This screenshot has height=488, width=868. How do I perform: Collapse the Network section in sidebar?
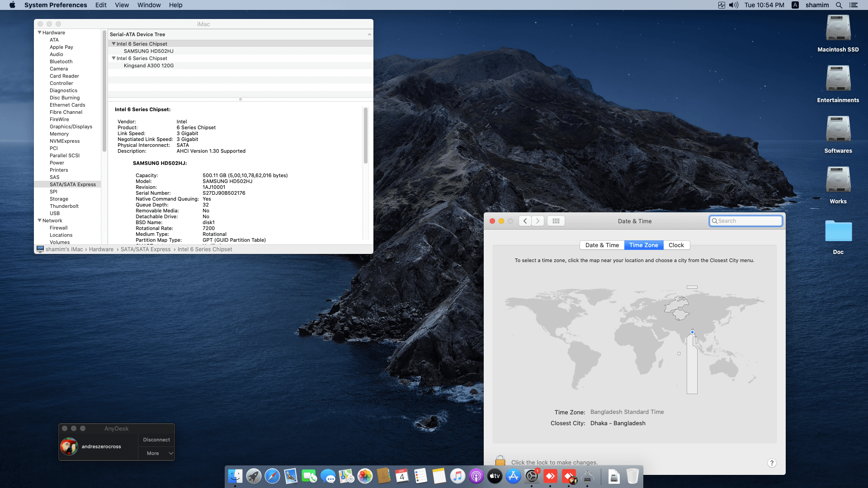(x=39, y=221)
